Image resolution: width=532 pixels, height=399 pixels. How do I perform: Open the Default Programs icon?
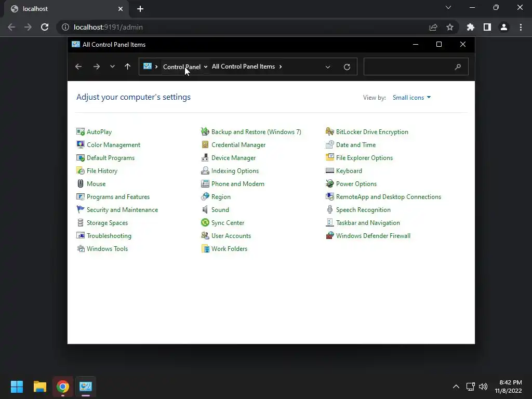click(81, 158)
